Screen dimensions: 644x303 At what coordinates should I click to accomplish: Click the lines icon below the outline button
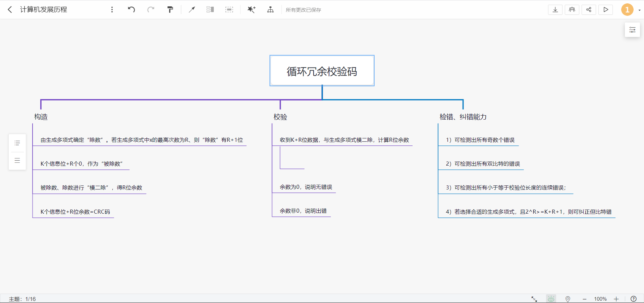click(17, 160)
